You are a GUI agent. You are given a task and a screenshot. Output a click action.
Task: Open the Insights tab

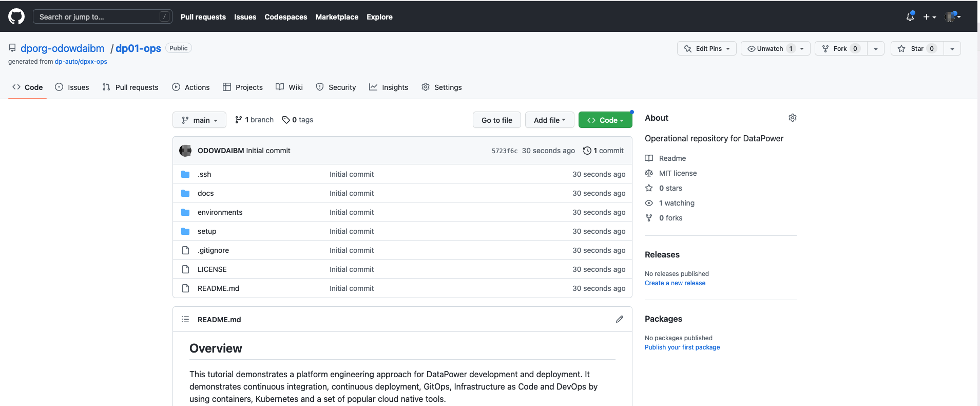pyautogui.click(x=389, y=87)
